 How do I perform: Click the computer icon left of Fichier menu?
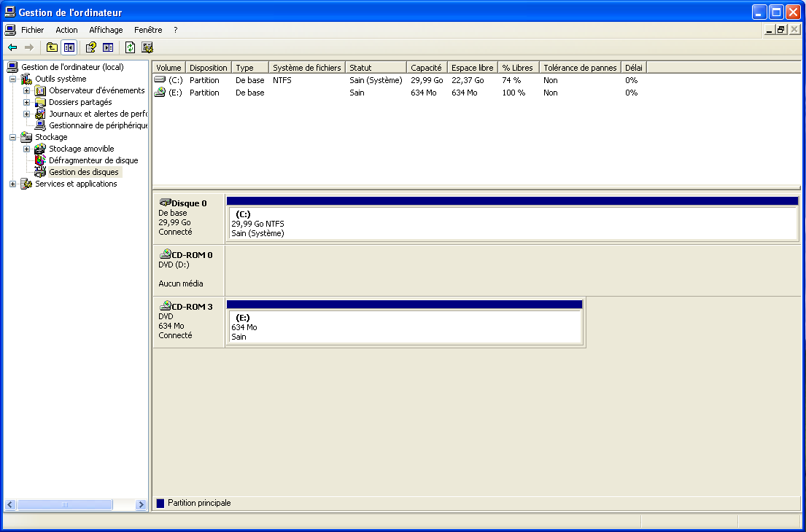[x=10, y=30]
